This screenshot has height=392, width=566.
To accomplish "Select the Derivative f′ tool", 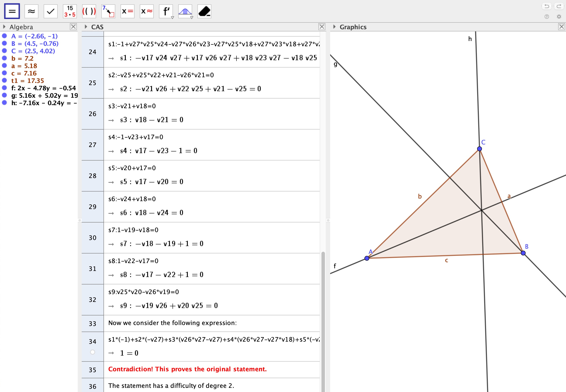I will pyautogui.click(x=166, y=11).
